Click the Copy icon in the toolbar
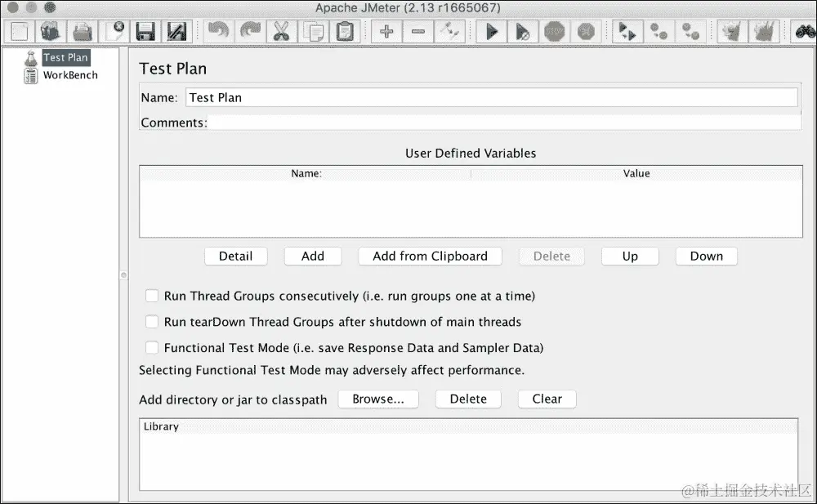Screen dimensions: 817x504 315,31
